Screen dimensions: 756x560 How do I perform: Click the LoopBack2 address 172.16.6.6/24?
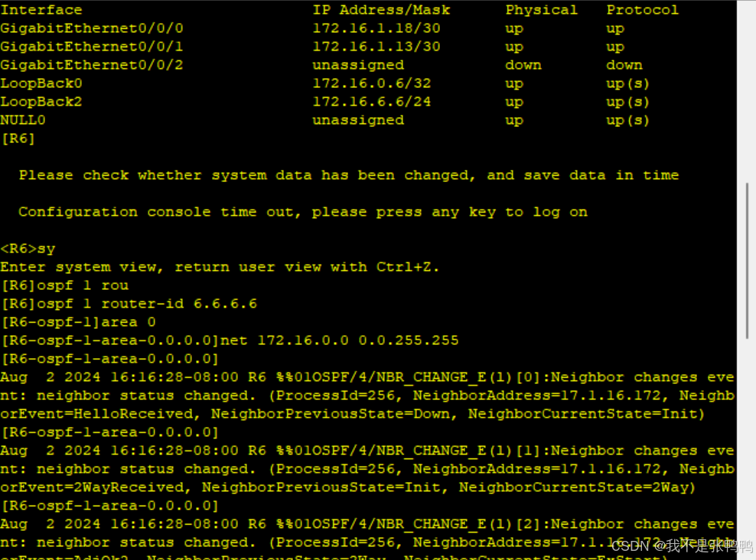coord(372,102)
